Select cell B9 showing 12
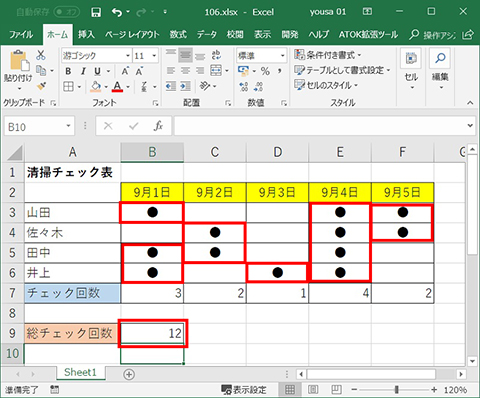The image size is (480, 398). coord(152,333)
